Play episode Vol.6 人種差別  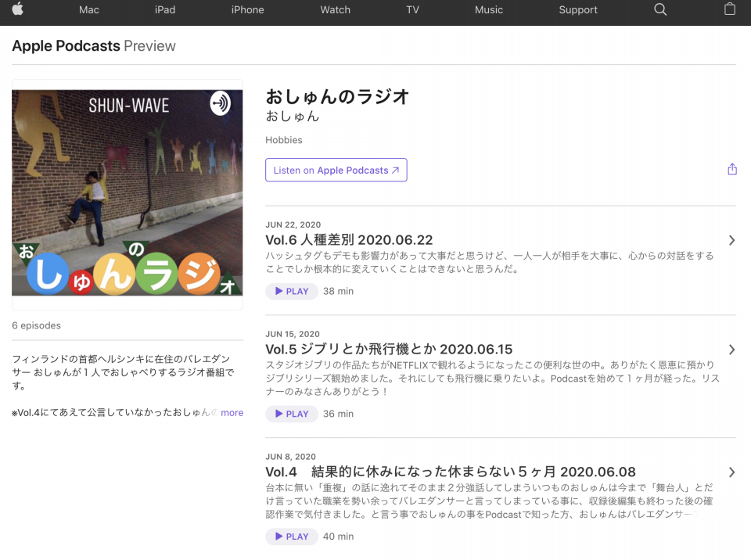click(x=292, y=291)
